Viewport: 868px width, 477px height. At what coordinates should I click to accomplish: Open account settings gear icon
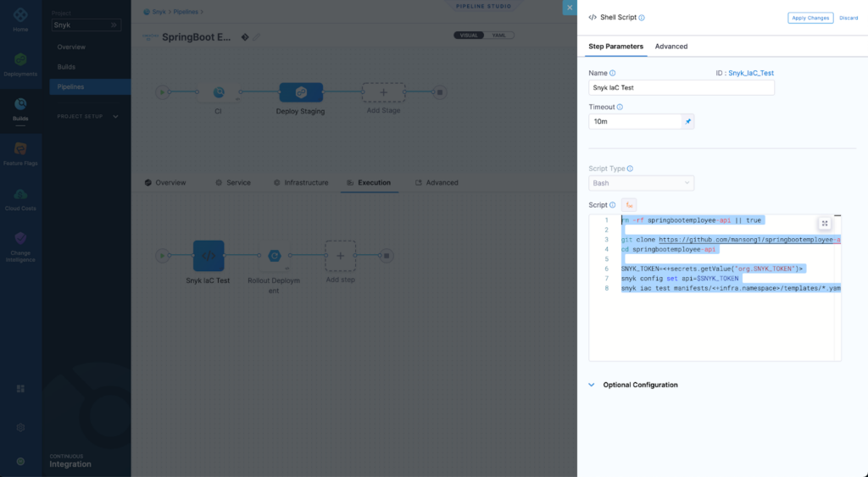(x=20, y=427)
